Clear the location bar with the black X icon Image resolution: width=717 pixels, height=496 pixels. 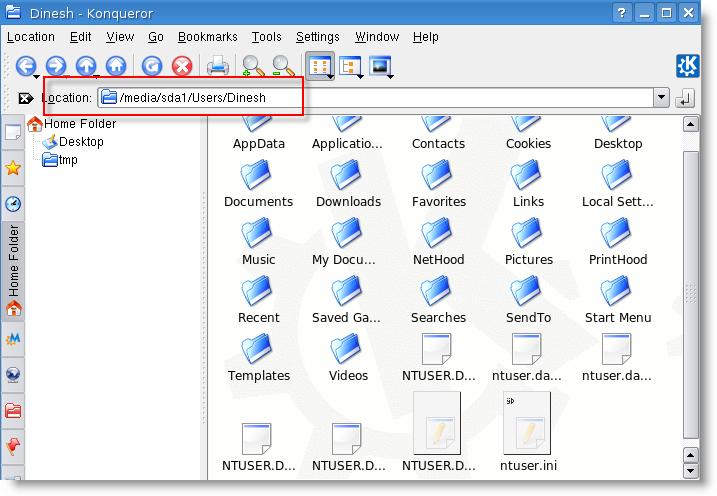25,98
